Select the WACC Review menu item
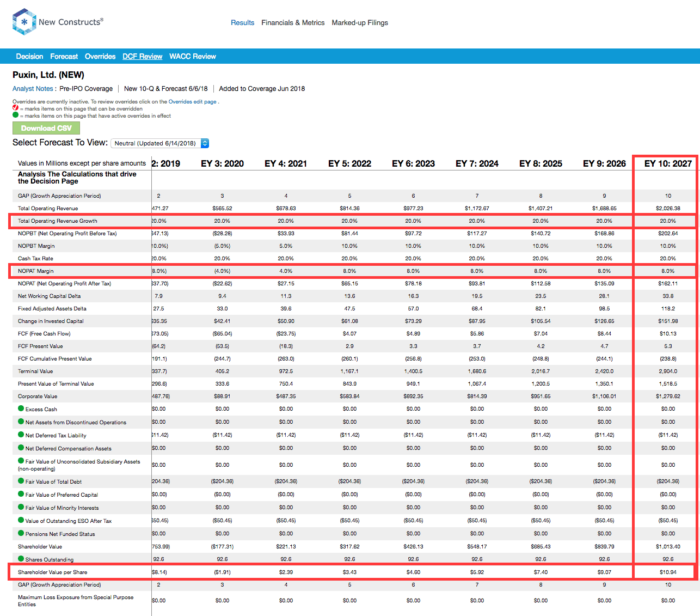 [193, 57]
